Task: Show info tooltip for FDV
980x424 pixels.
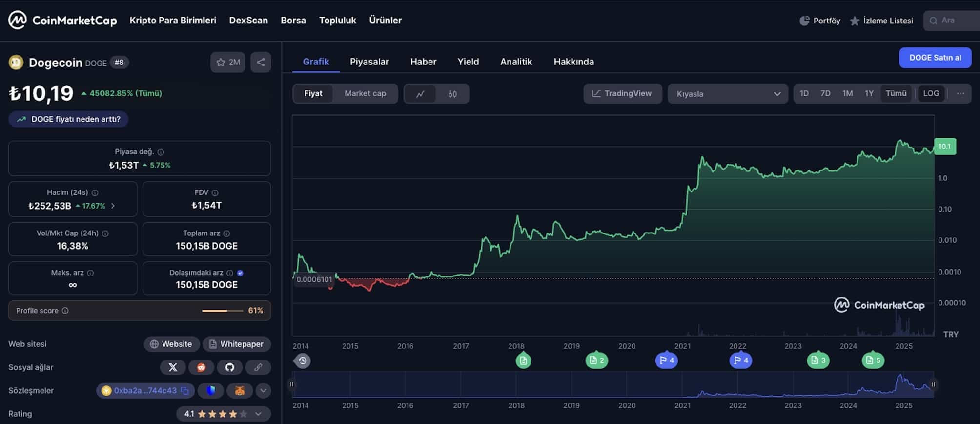Action: (215, 193)
